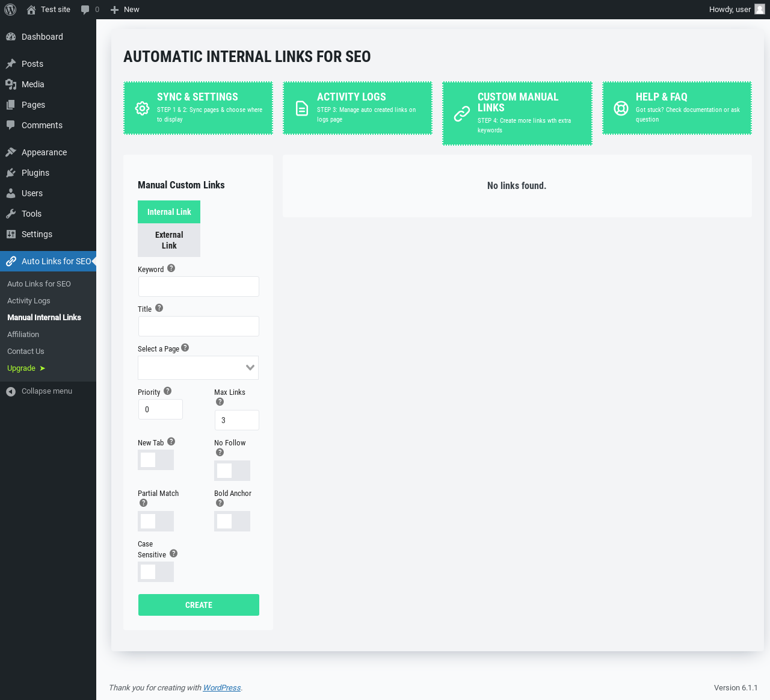Viewport: 770px width, 700px height.
Task: Open the comments bubble icon in admin bar
Action: click(x=85, y=10)
